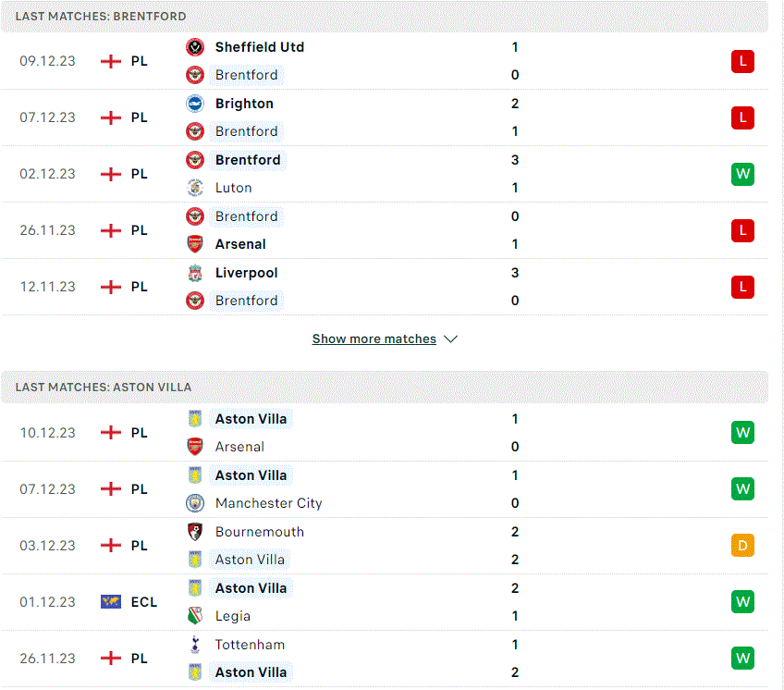The height and width of the screenshot is (690, 784).
Task: Click the orange D badge for Bournemouth match
Action: [742, 546]
